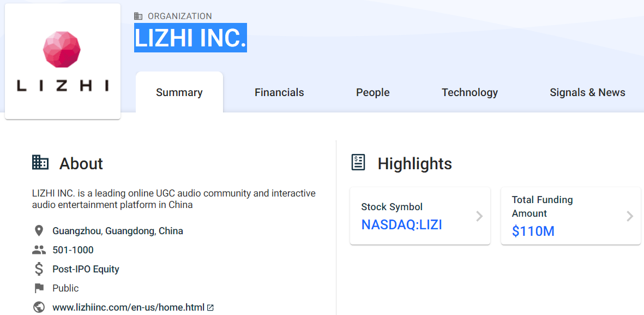Image resolution: width=644 pixels, height=315 pixels.
Task: Click the About section building icon
Action: pyautogui.click(x=40, y=163)
